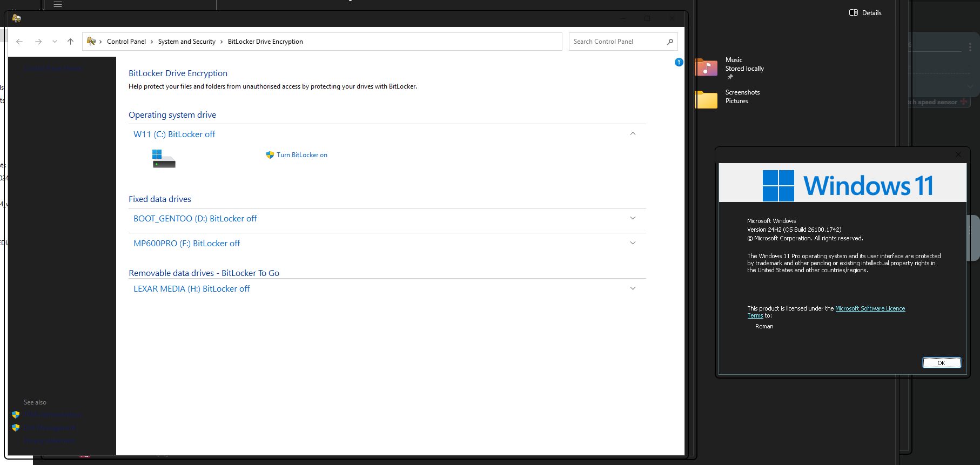Image resolution: width=980 pixels, height=465 pixels.
Task: Click the search magnifier icon
Action: [670, 42]
